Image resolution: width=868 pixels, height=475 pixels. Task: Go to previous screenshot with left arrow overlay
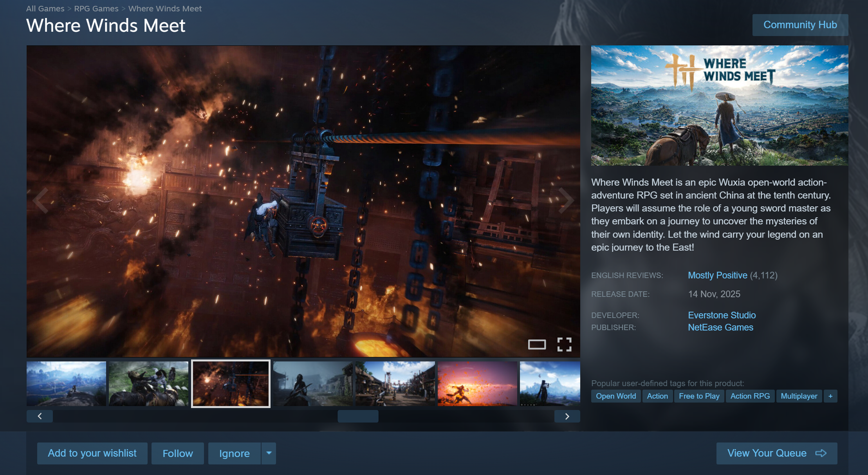coord(41,200)
